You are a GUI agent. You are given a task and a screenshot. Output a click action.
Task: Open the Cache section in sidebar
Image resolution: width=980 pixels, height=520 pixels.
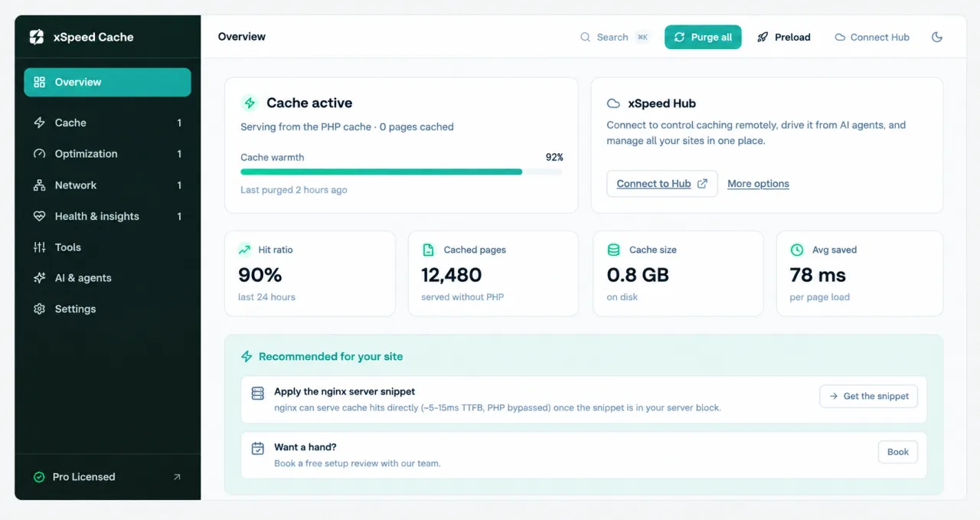tap(107, 123)
